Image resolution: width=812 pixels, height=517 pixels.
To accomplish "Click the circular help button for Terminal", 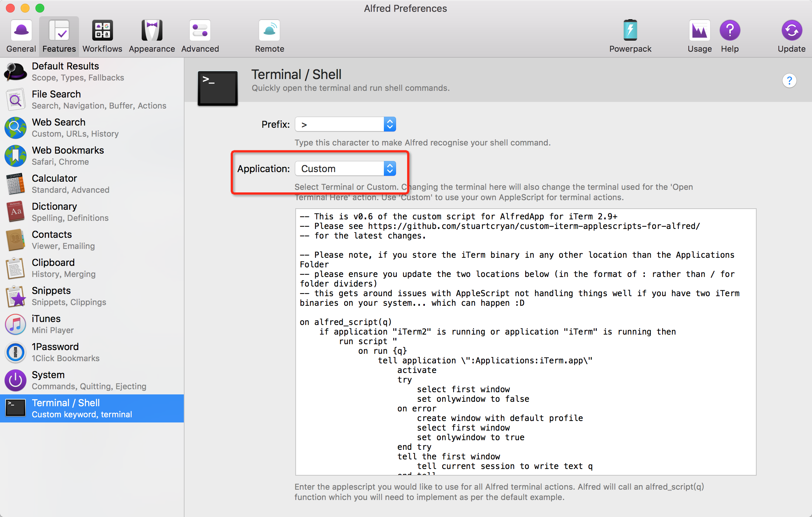I will (789, 81).
